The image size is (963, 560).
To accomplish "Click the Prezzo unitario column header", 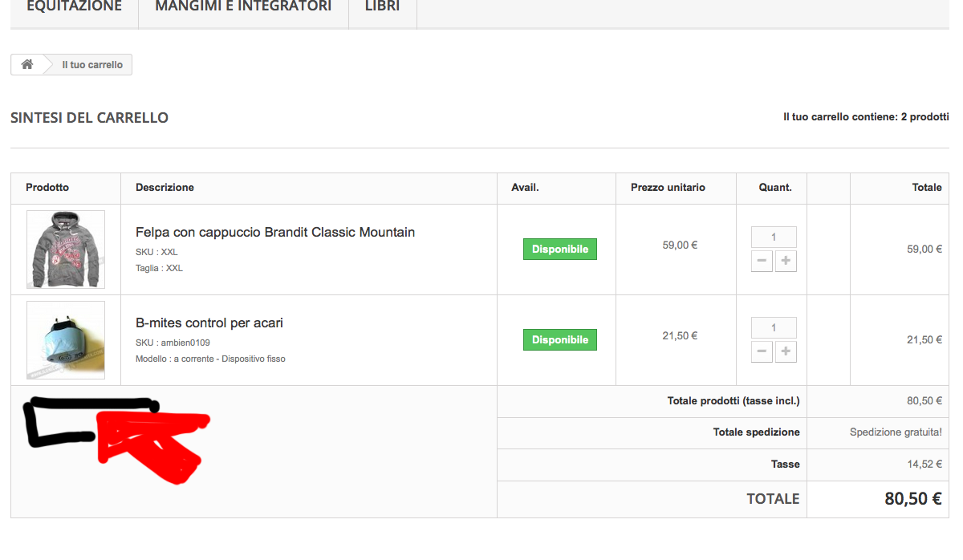I will (x=668, y=188).
